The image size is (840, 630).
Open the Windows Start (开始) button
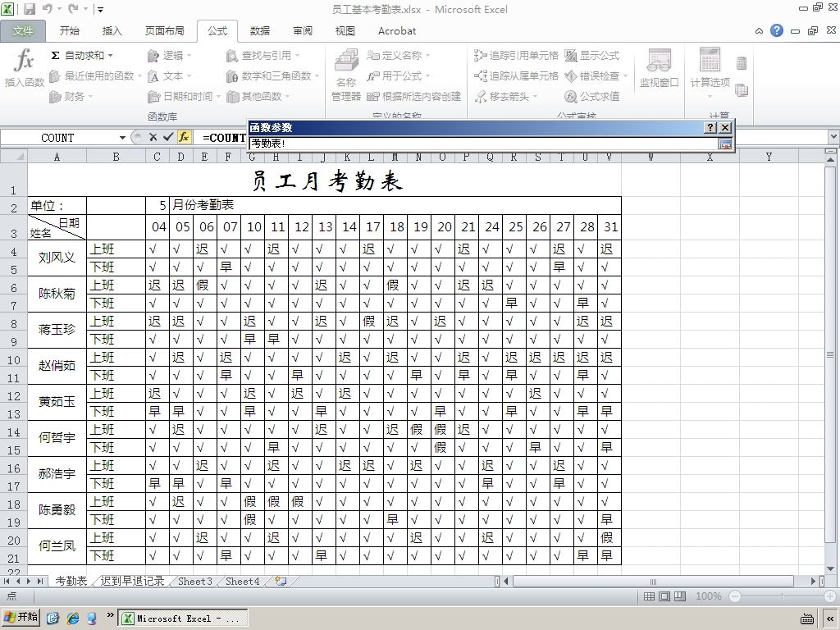[21, 618]
